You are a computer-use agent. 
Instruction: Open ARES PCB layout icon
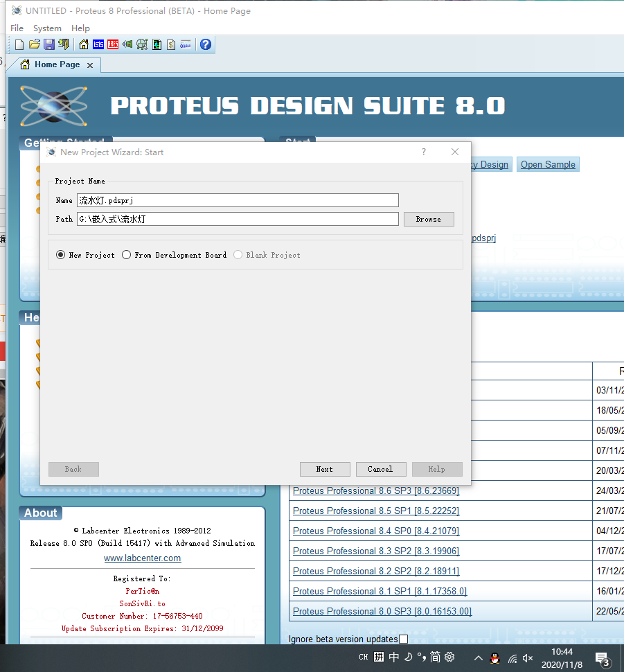(113, 44)
